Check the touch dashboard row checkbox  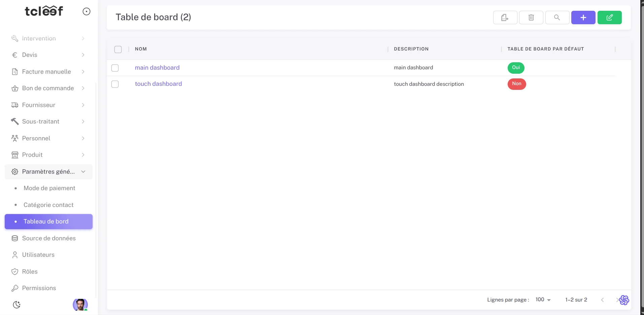click(115, 84)
